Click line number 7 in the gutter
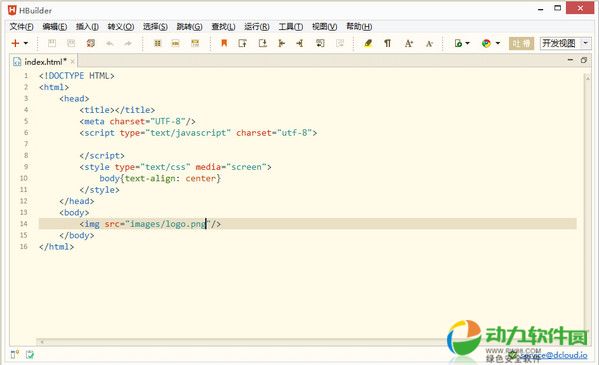This screenshot has height=365, width=599. pos(26,144)
